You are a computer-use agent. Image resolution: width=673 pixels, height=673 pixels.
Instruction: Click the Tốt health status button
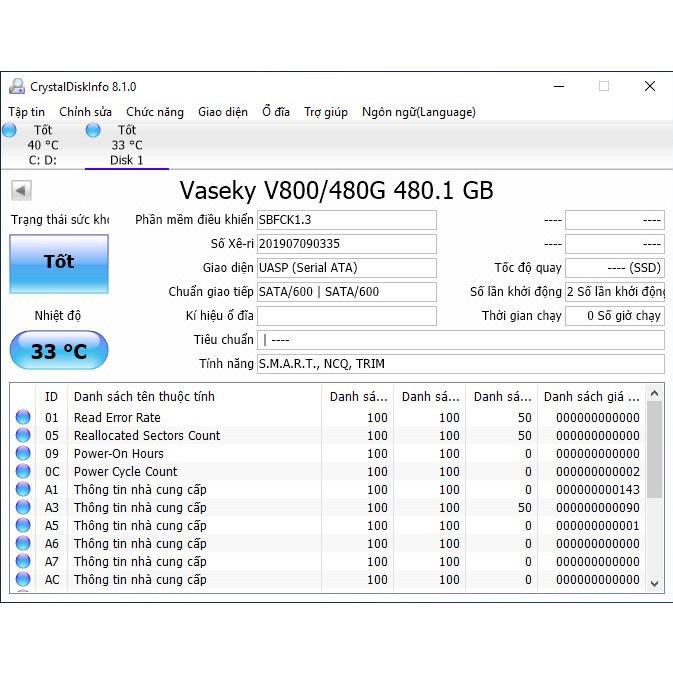[59, 264]
